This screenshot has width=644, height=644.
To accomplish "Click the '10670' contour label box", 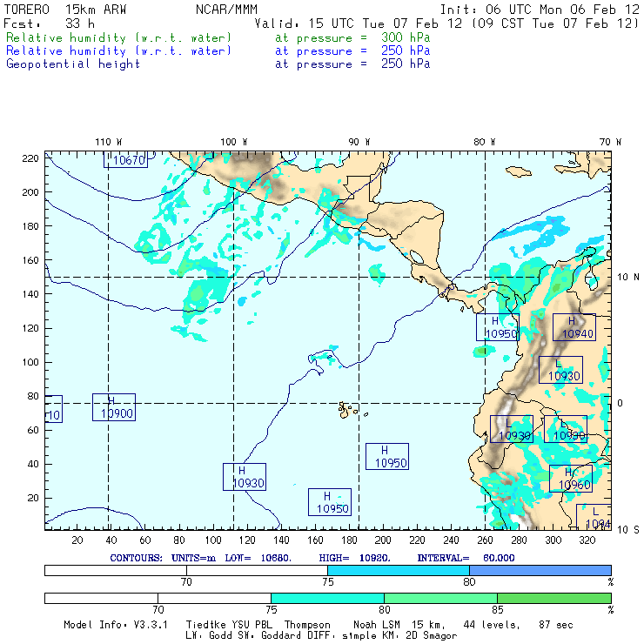I will (x=125, y=159).
